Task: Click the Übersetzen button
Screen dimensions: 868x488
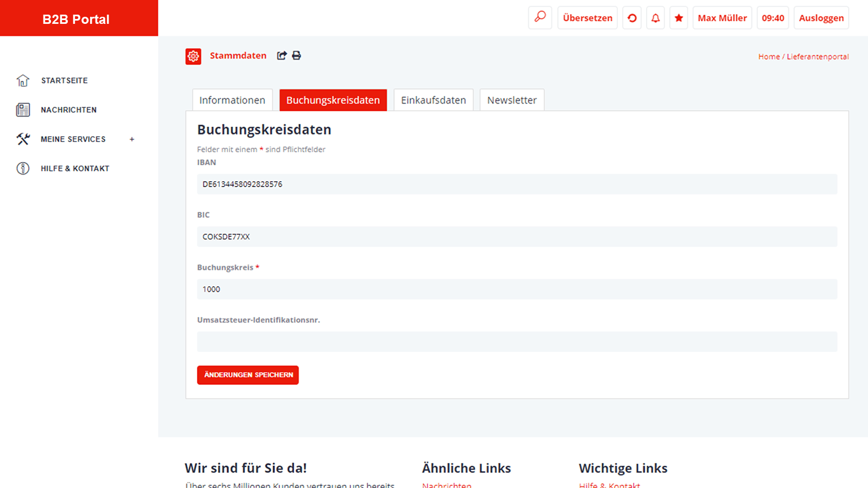Action: (x=587, y=18)
